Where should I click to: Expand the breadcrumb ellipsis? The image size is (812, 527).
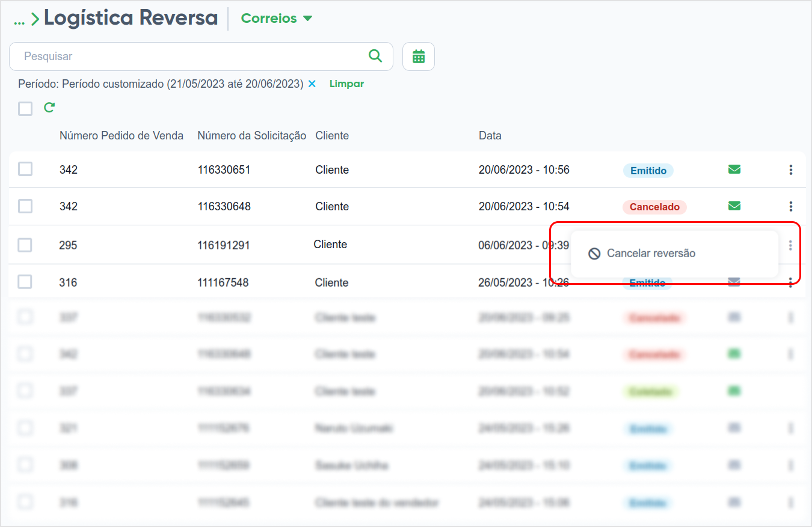click(19, 21)
